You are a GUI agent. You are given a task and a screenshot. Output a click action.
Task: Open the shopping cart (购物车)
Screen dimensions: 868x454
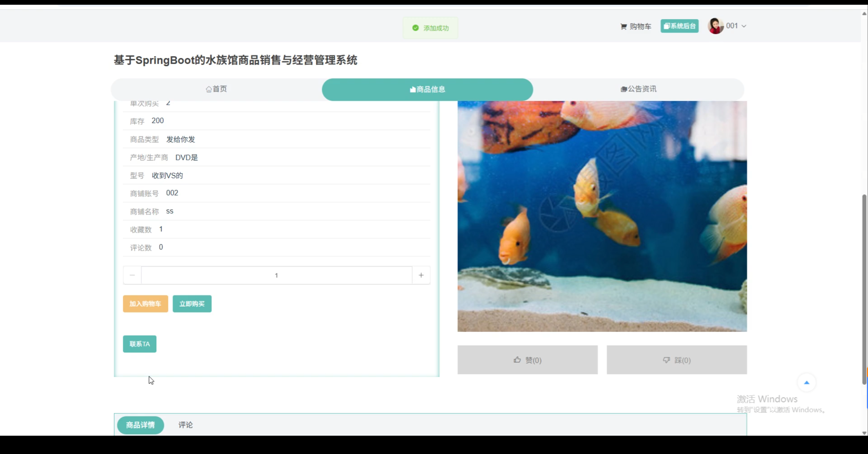click(636, 26)
